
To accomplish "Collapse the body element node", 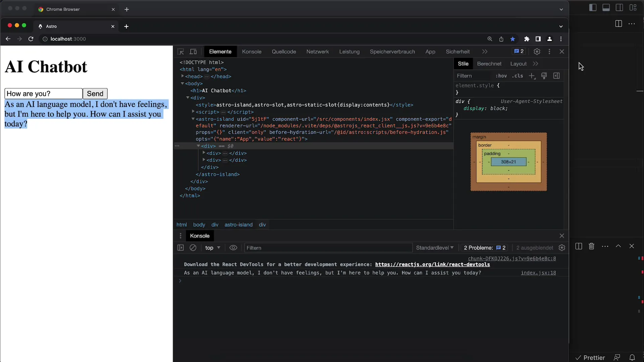I will coord(183,83).
